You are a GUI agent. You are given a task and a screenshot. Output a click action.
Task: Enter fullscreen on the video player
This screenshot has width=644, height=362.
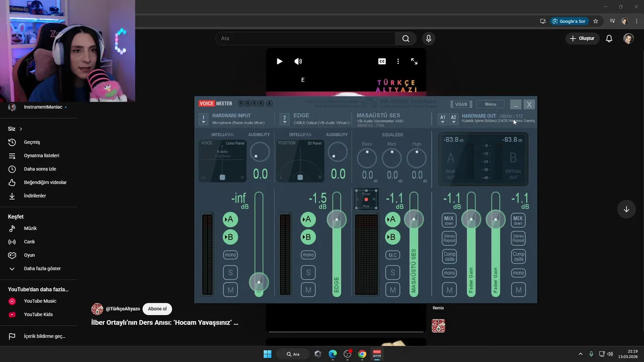[414, 61]
